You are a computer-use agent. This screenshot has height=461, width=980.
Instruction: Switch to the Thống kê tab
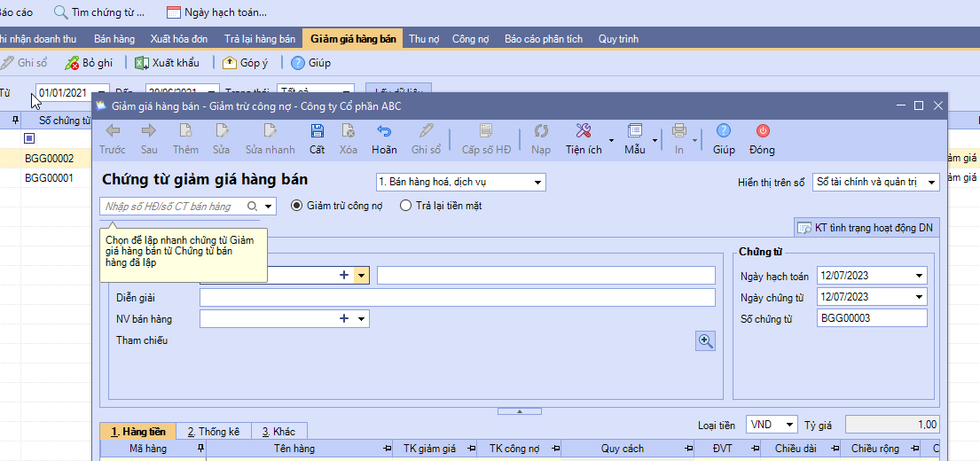click(x=213, y=432)
